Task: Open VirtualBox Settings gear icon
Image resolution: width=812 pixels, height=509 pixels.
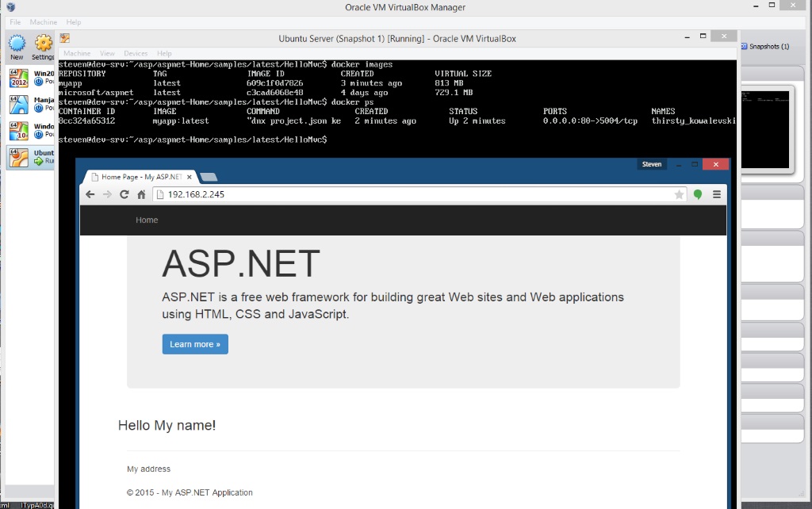Action: pyautogui.click(x=43, y=46)
